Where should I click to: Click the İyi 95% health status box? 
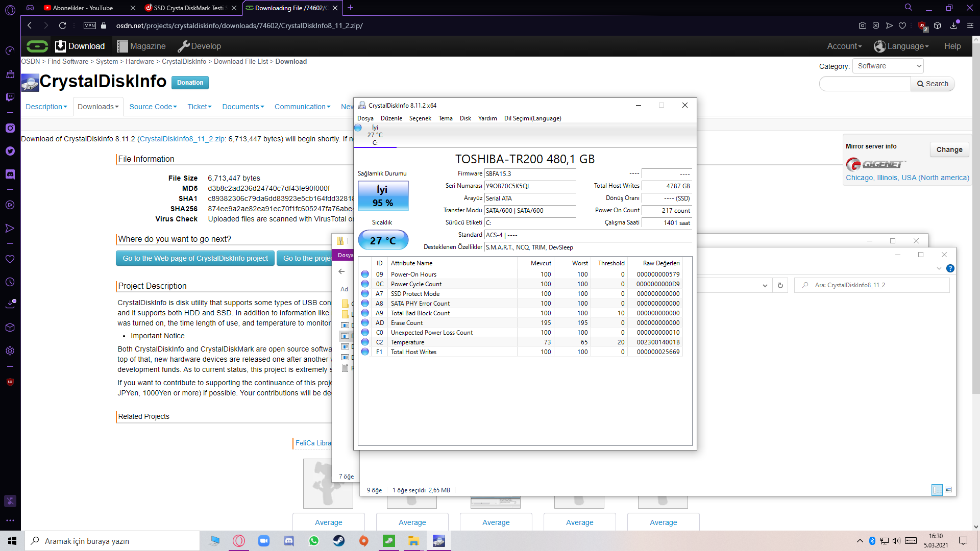point(383,196)
